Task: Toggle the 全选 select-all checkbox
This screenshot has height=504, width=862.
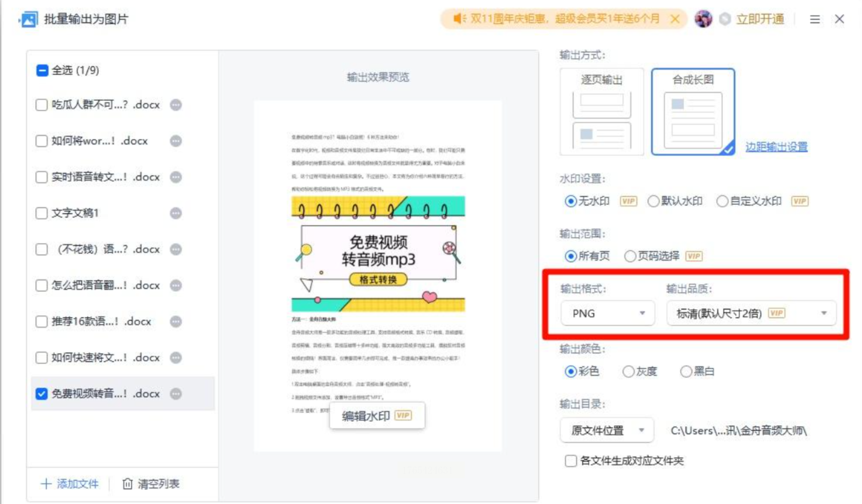Action: point(42,70)
